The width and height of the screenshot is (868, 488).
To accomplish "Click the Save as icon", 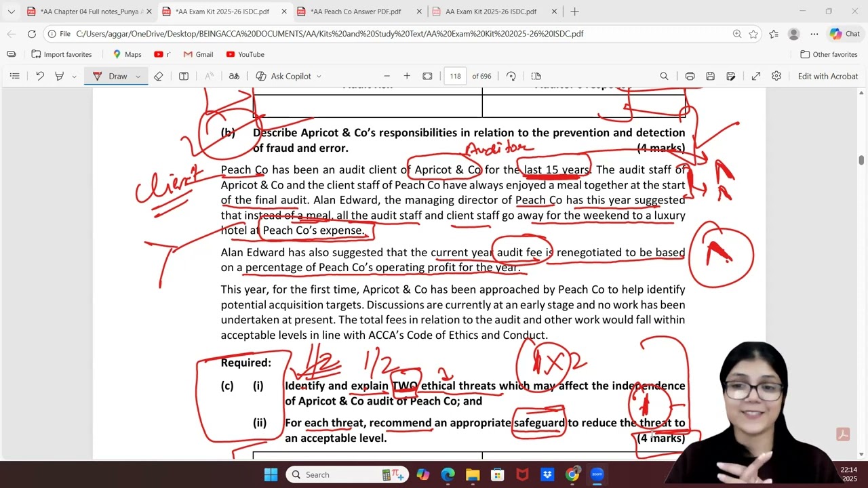I will point(731,76).
